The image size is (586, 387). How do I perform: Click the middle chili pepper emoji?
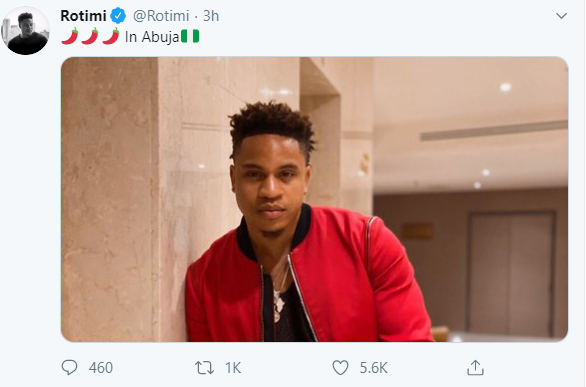[90, 36]
